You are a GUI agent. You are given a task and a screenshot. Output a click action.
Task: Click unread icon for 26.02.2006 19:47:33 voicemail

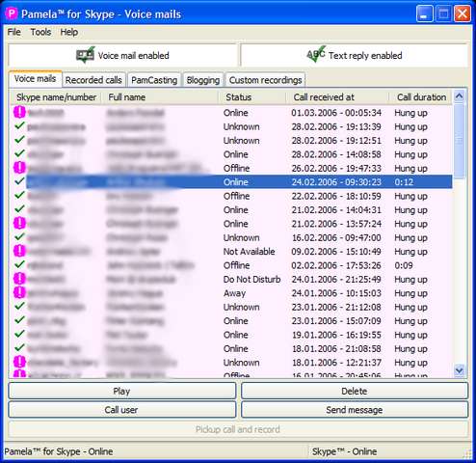coord(19,168)
